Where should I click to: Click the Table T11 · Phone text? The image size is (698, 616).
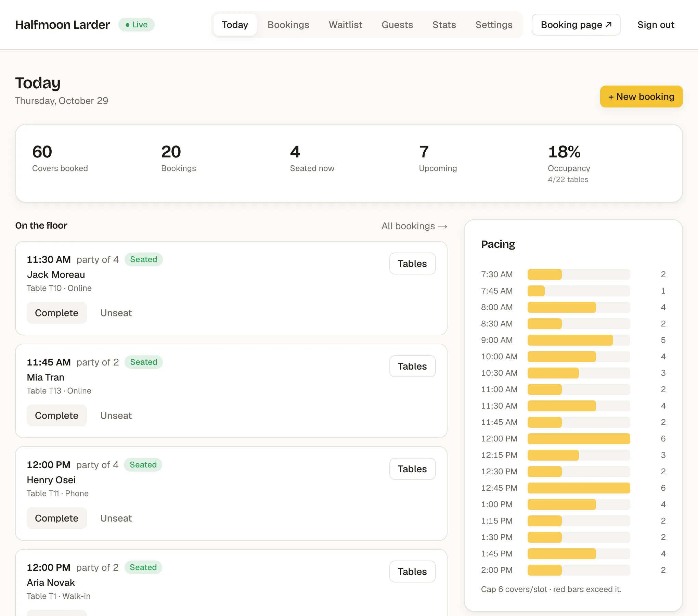[x=58, y=493]
